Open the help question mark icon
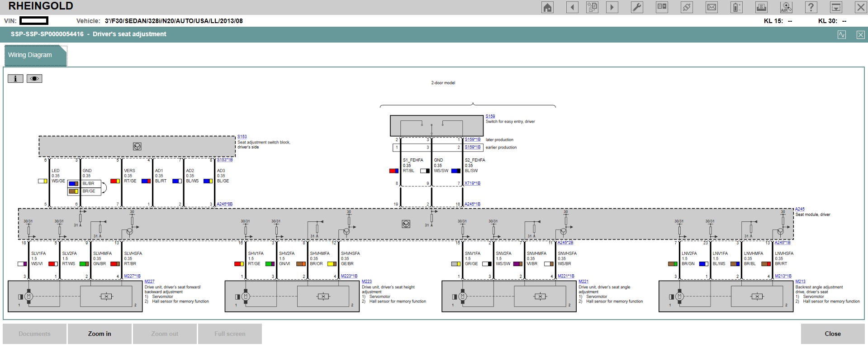 tap(811, 7)
